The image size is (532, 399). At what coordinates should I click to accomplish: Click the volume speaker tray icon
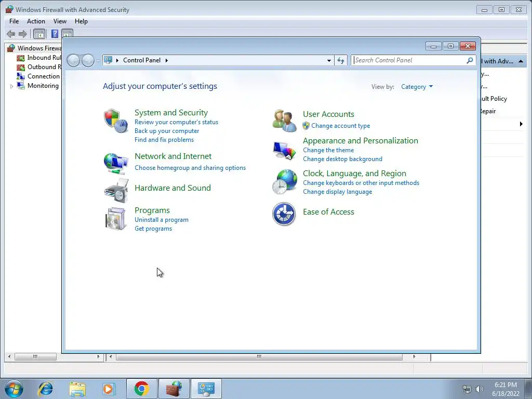pyautogui.click(x=480, y=389)
